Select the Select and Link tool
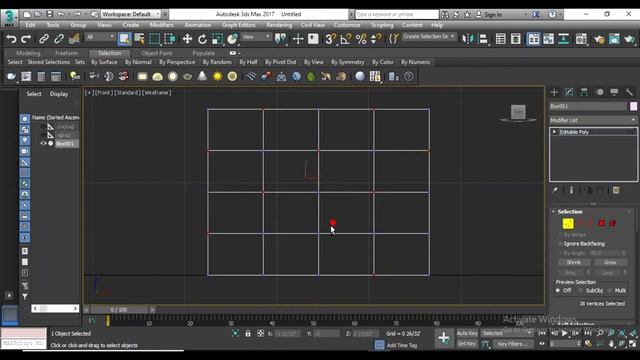Screen dimensions: 640x360 [x=44, y=39]
